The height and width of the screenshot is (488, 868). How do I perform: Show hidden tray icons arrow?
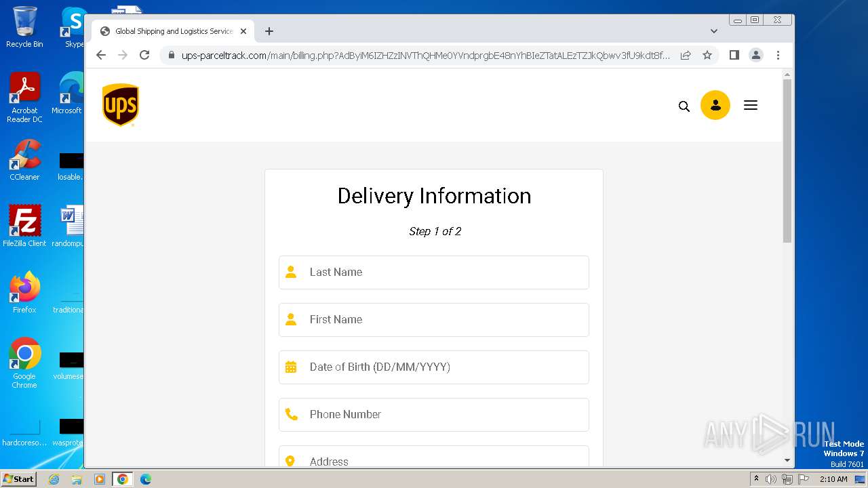tap(756, 479)
